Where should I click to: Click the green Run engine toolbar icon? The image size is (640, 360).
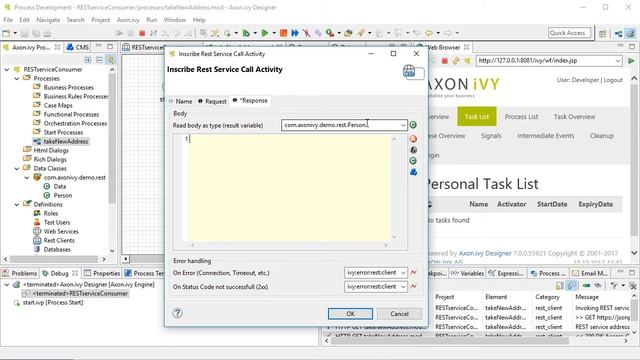tap(265, 33)
